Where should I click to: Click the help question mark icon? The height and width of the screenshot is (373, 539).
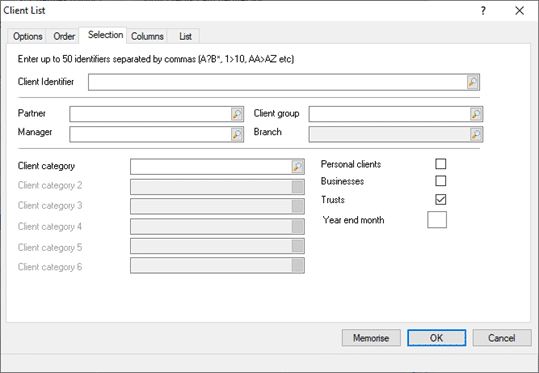click(x=483, y=11)
